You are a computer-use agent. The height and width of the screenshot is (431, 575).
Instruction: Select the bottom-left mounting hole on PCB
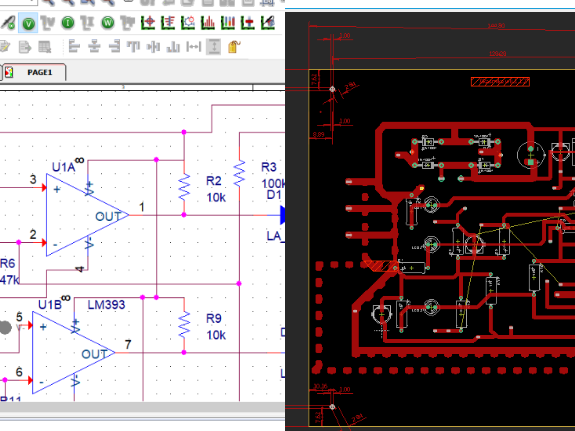pos(332,407)
